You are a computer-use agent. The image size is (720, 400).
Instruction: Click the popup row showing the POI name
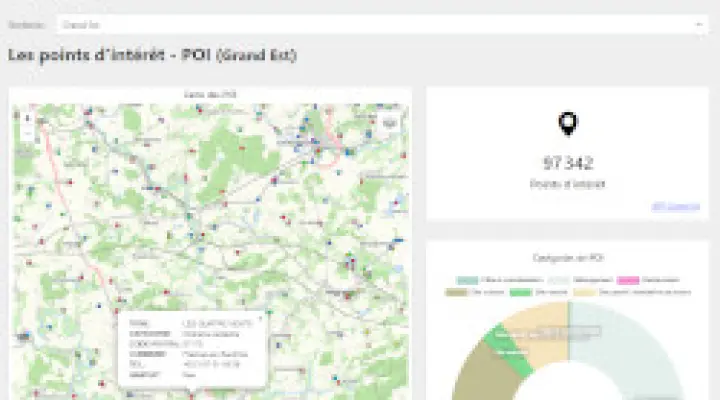point(190,325)
